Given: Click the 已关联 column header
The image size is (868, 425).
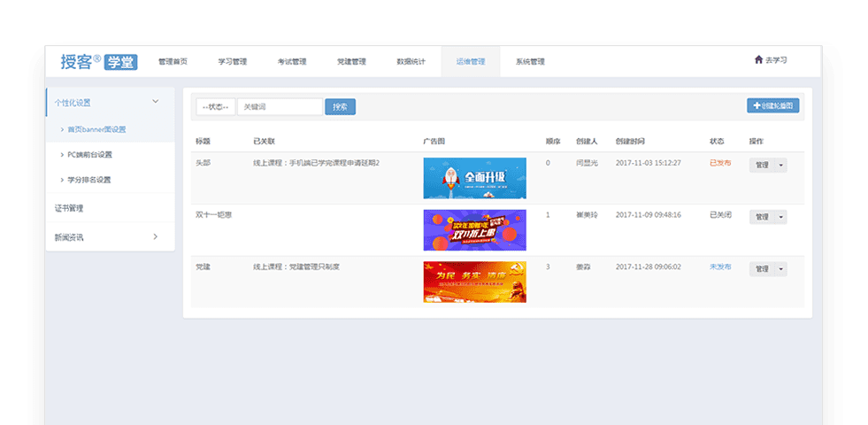Looking at the screenshot, I should [x=264, y=142].
